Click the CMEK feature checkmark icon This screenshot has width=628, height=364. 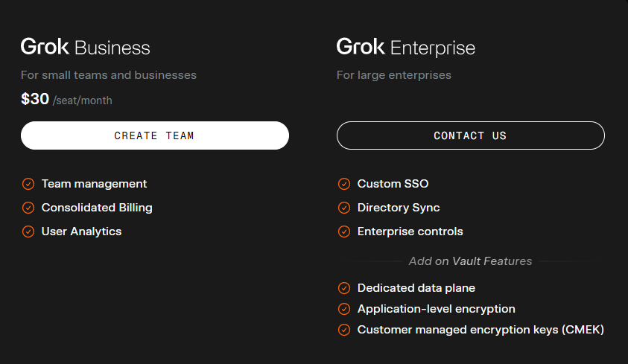point(344,330)
